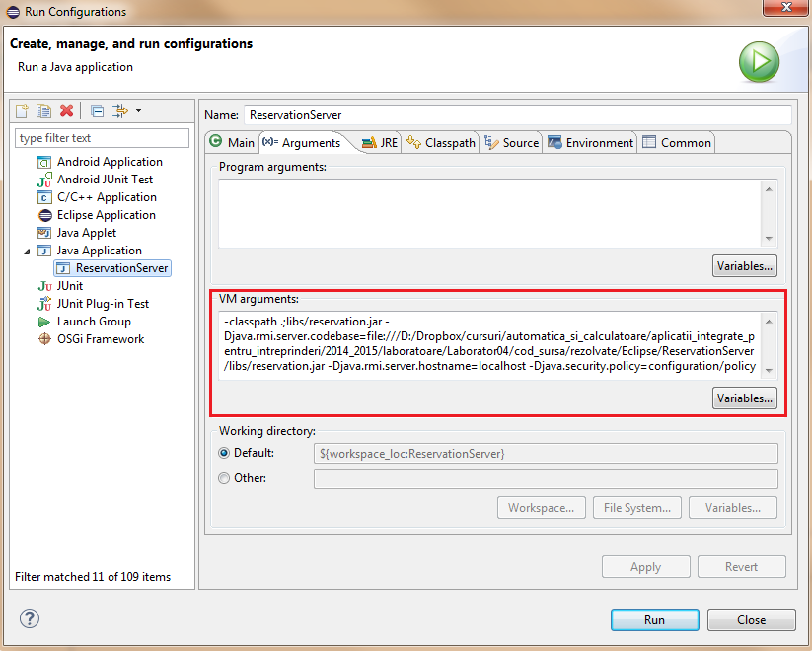This screenshot has width=812, height=651.
Task: Open the Classpath tab
Action: point(441,142)
